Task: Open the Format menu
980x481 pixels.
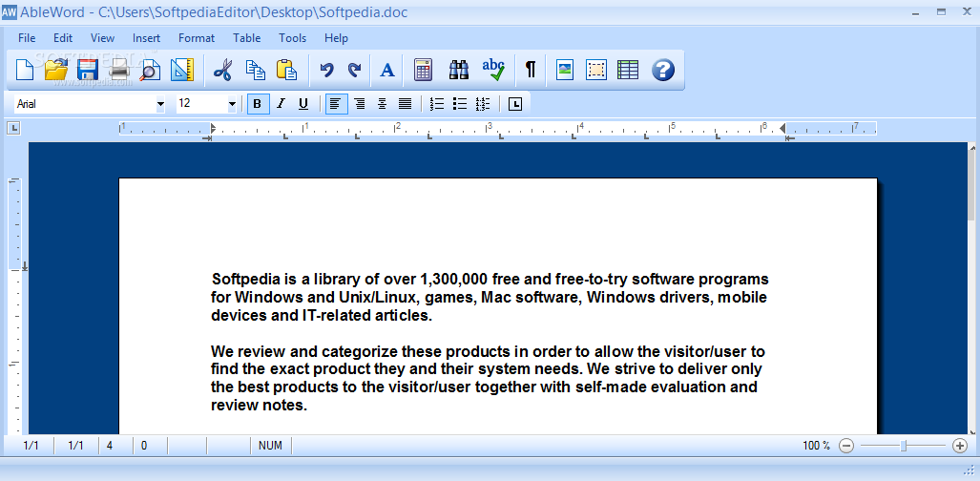Action: click(197, 38)
